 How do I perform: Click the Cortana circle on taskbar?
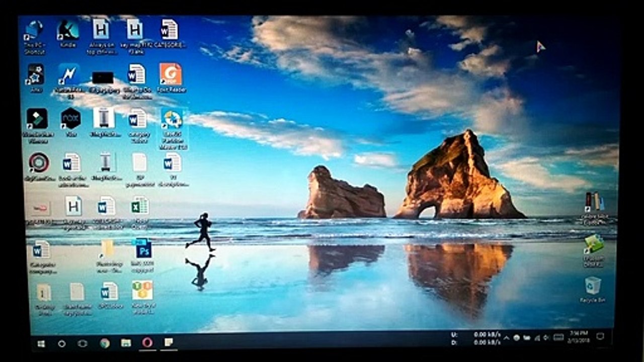point(61,344)
